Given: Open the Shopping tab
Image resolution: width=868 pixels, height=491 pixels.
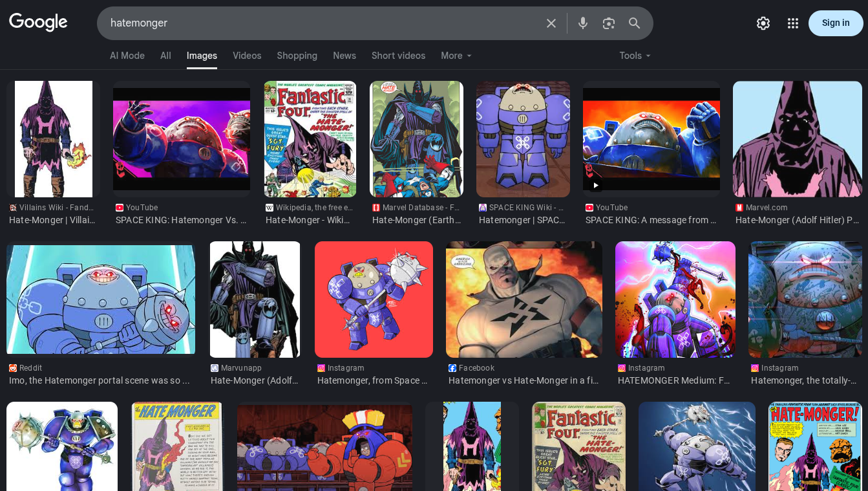Looking at the screenshot, I should pyautogui.click(x=297, y=56).
